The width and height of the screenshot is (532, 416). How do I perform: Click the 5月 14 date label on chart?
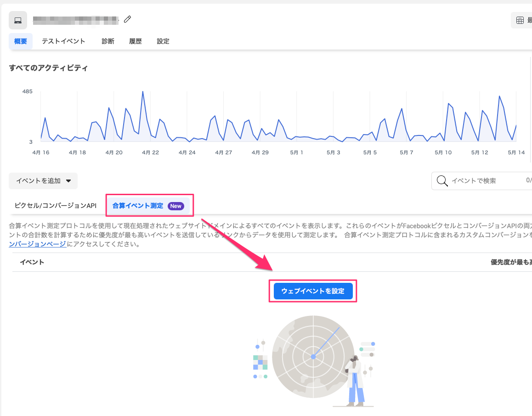coord(516,152)
